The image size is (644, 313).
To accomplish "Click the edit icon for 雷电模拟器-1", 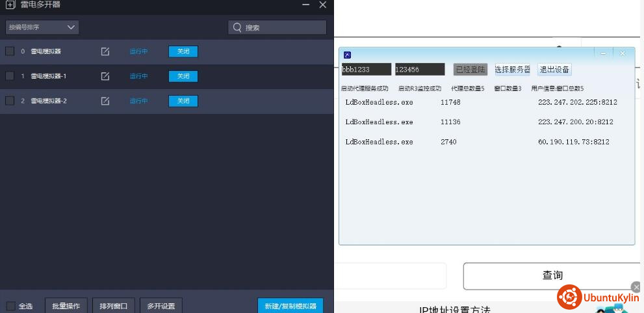I will 105,76.
